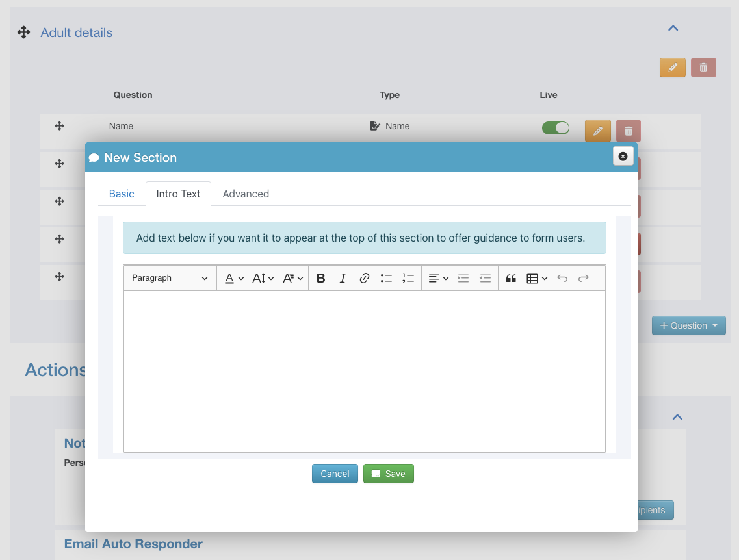Toggle bold formatting in the editor
The image size is (739, 560).
[x=320, y=278]
